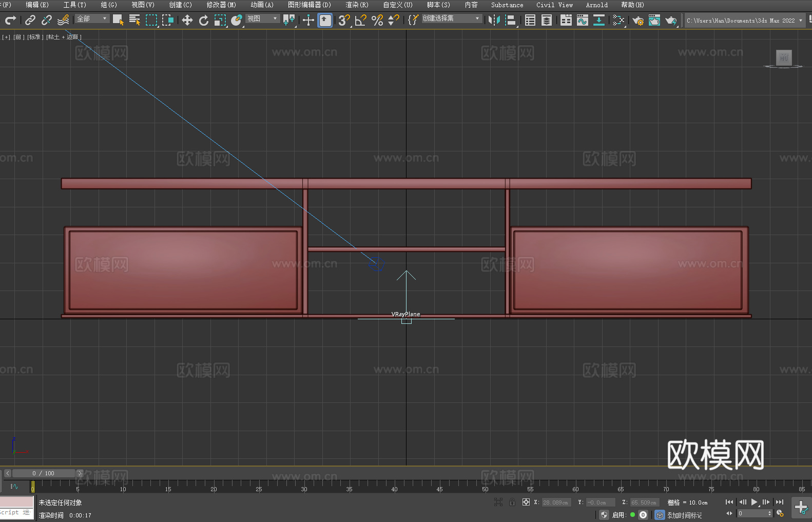Open the Render Setup dialog
This screenshot has height=522, width=812.
tap(638, 20)
